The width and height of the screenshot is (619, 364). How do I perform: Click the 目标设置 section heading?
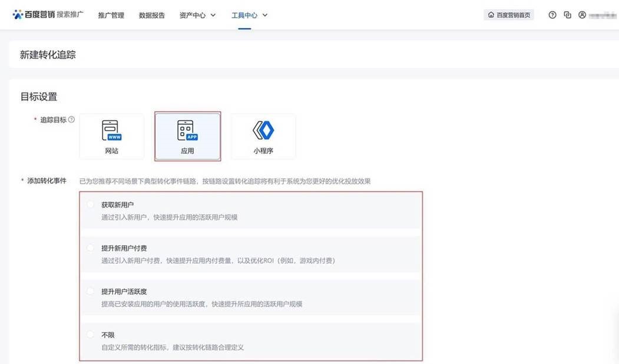coord(39,97)
